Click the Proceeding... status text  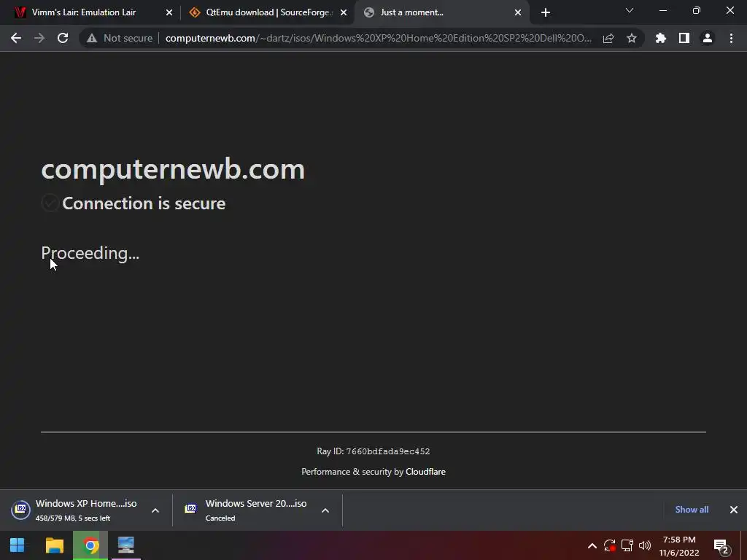click(x=90, y=253)
